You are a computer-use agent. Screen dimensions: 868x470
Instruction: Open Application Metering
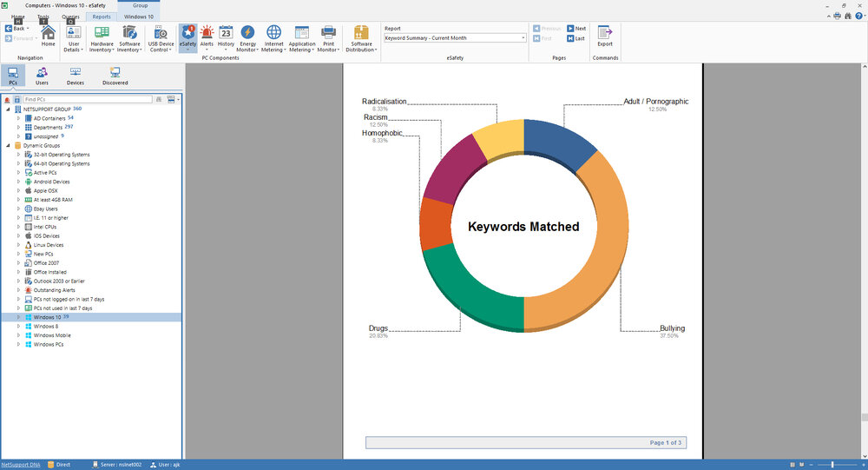[302, 39]
